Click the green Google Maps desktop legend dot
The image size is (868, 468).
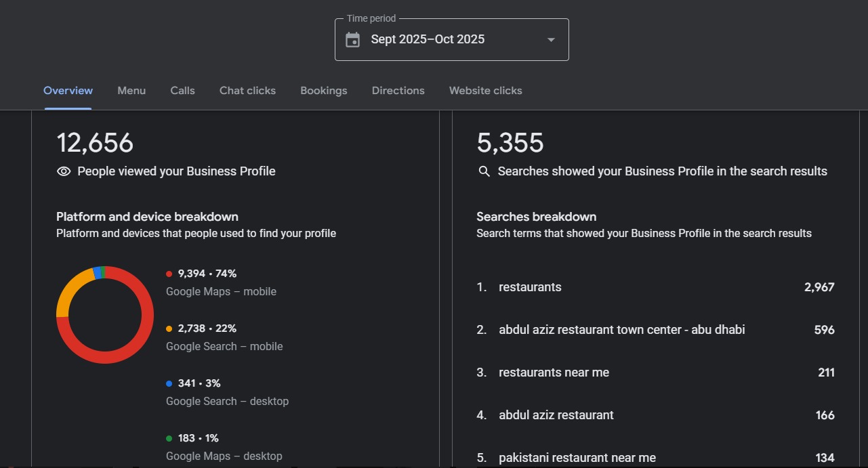point(169,438)
